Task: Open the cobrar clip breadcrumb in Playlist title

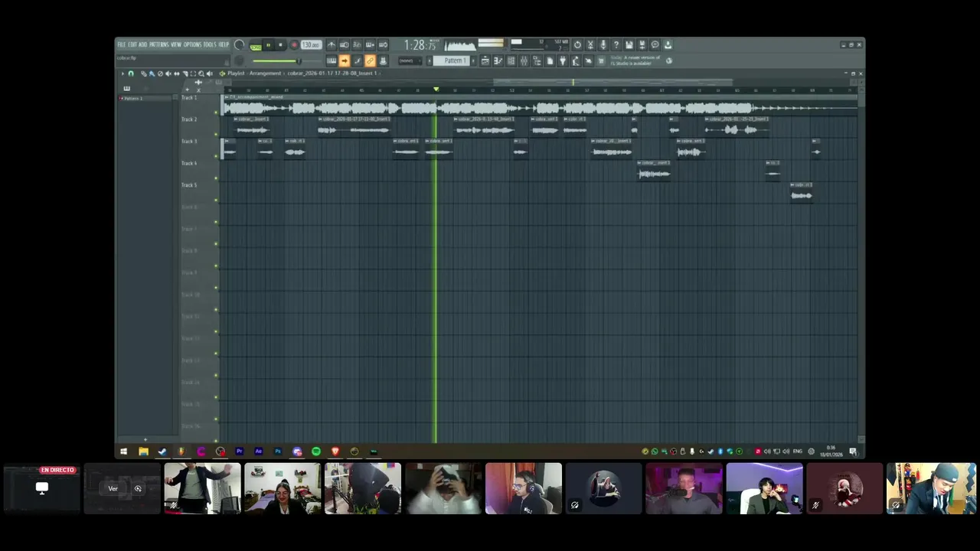Action: (x=333, y=73)
